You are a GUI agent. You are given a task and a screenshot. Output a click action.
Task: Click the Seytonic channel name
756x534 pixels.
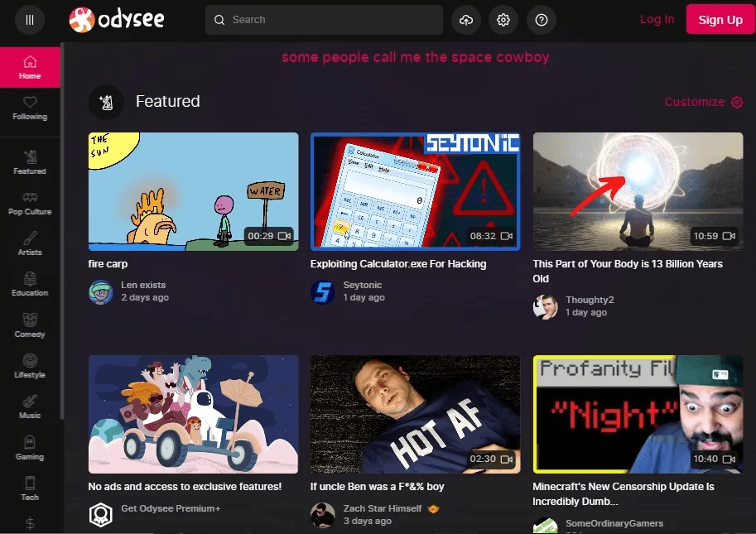pyautogui.click(x=363, y=285)
